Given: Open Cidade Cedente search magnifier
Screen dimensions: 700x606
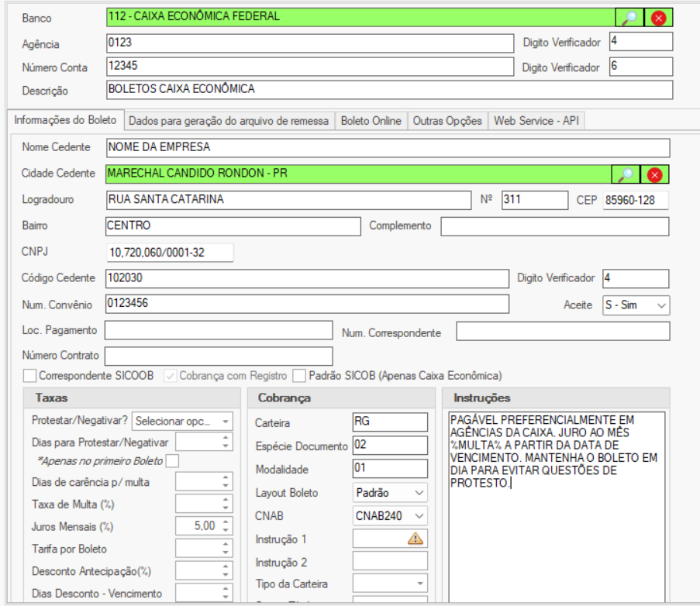Looking at the screenshot, I should click(x=625, y=174).
